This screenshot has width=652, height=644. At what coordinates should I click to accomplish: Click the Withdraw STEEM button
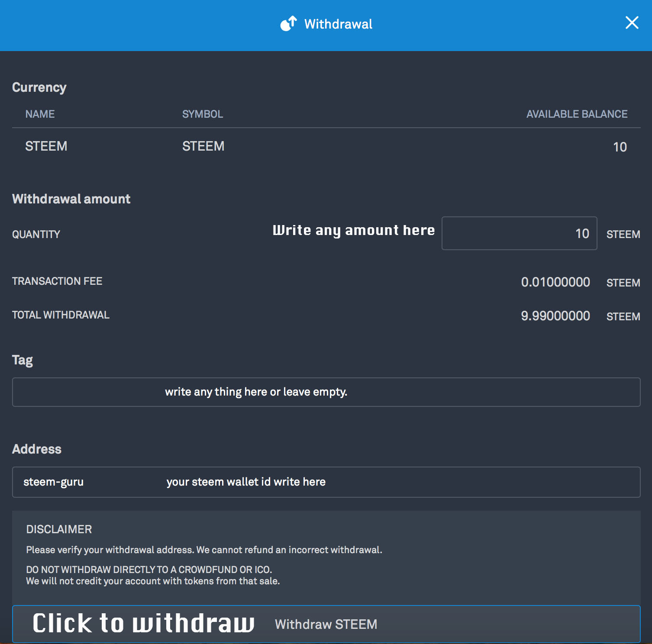click(326, 624)
